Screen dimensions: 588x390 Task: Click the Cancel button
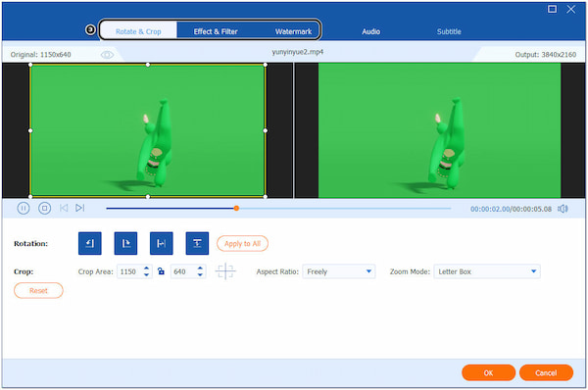coord(546,372)
